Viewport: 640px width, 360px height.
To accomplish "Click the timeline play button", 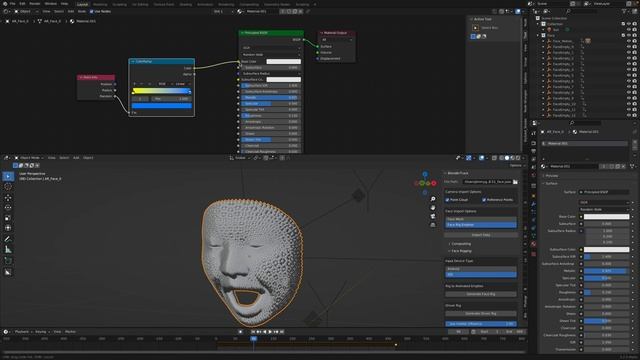I will pyautogui.click(x=270, y=332).
